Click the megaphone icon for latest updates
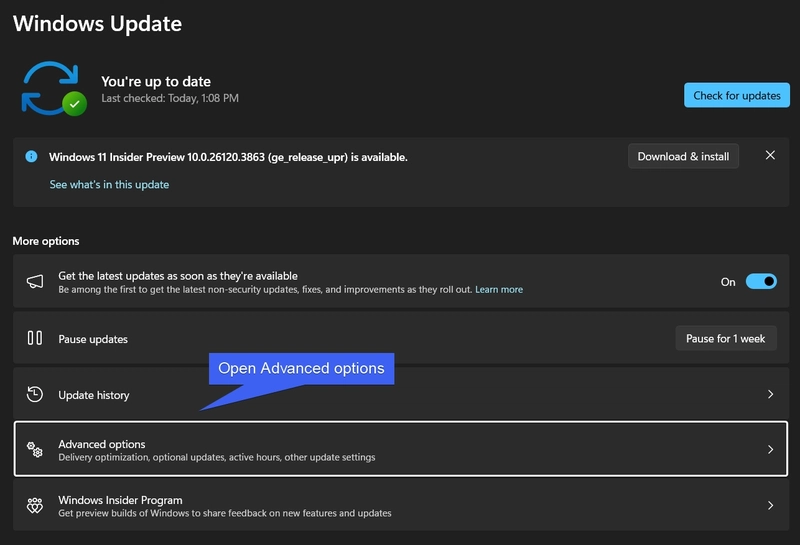The width and height of the screenshot is (800, 545). tap(35, 281)
